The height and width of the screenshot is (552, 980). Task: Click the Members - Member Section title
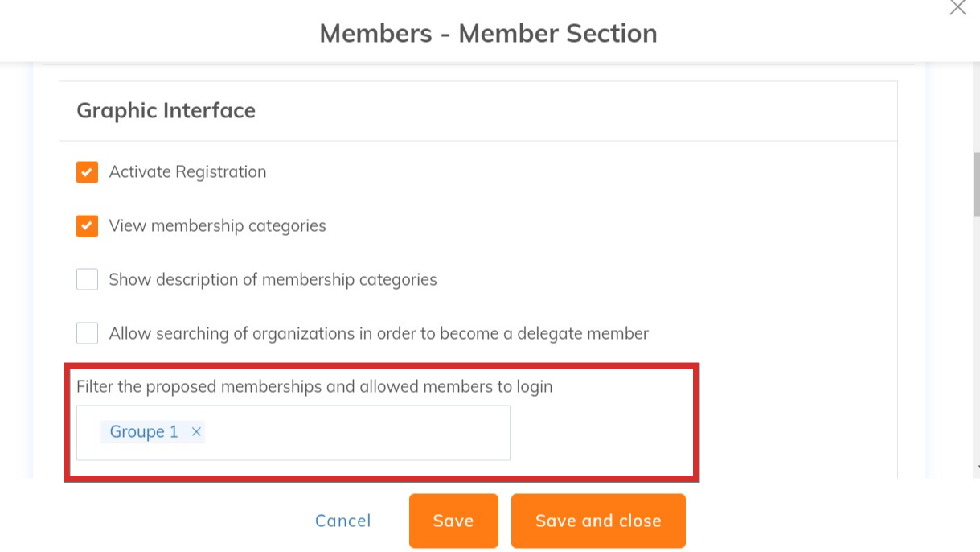click(488, 34)
